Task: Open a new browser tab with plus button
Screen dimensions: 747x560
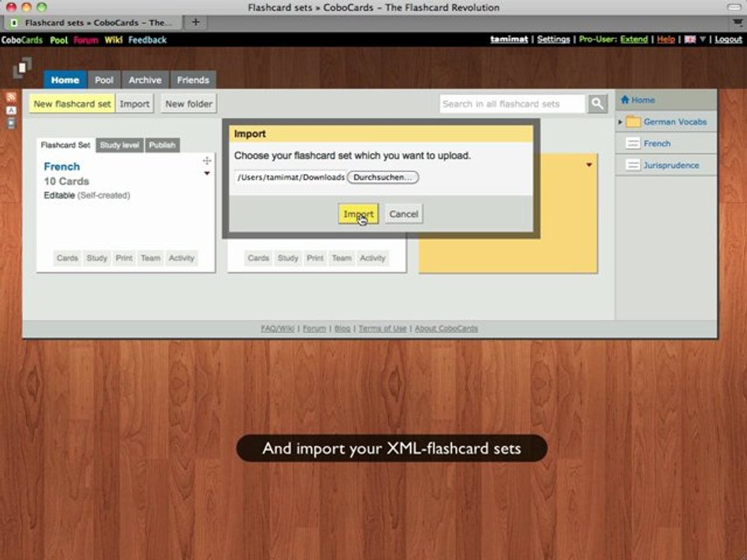Action: tap(195, 22)
